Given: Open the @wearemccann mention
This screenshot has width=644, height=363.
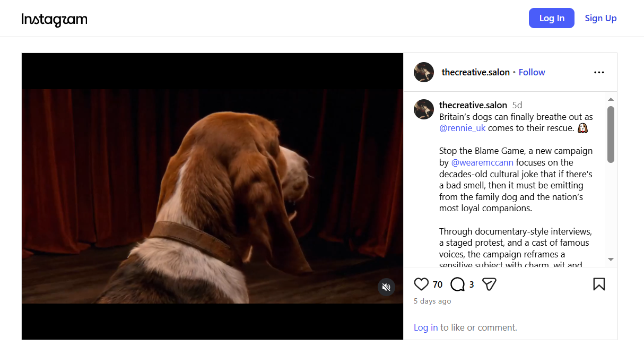Looking at the screenshot, I should (482, 162).
